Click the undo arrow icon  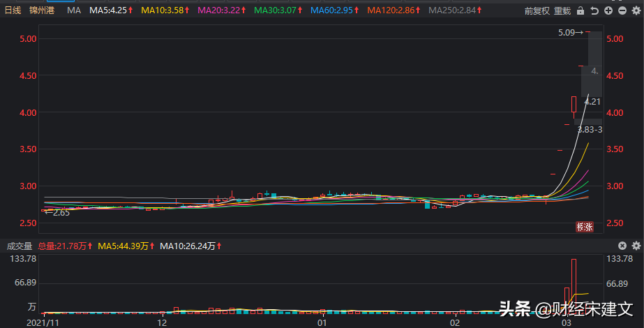pyautogui.click(x=594, y=10)
